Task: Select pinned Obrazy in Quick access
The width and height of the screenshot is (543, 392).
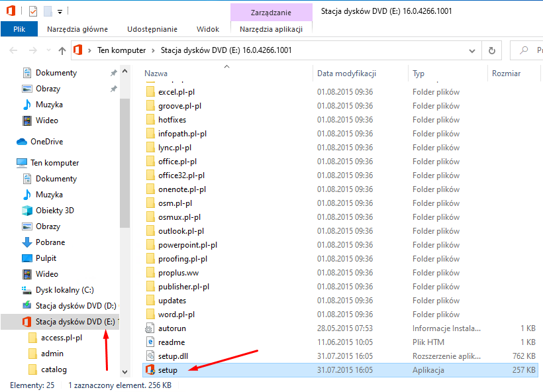Action: click(48, 89)
